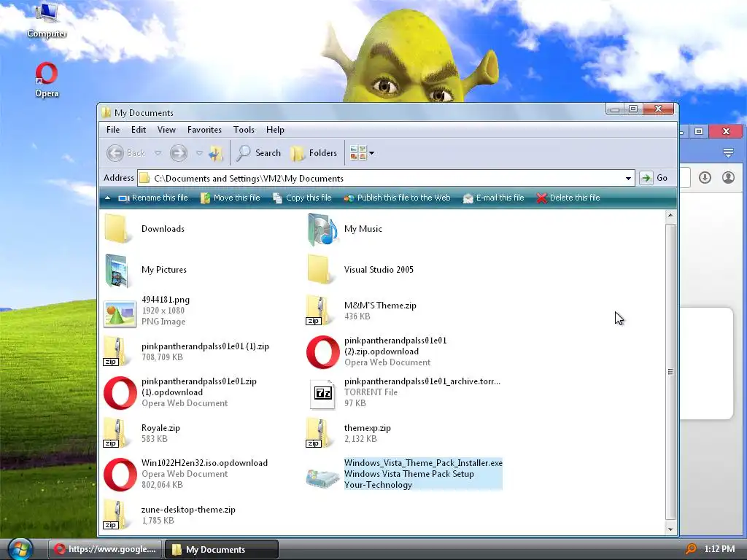Screen dimensions: 747x560
Task: Collapse the file tasks bar arrow
Action: coord(108,198)
